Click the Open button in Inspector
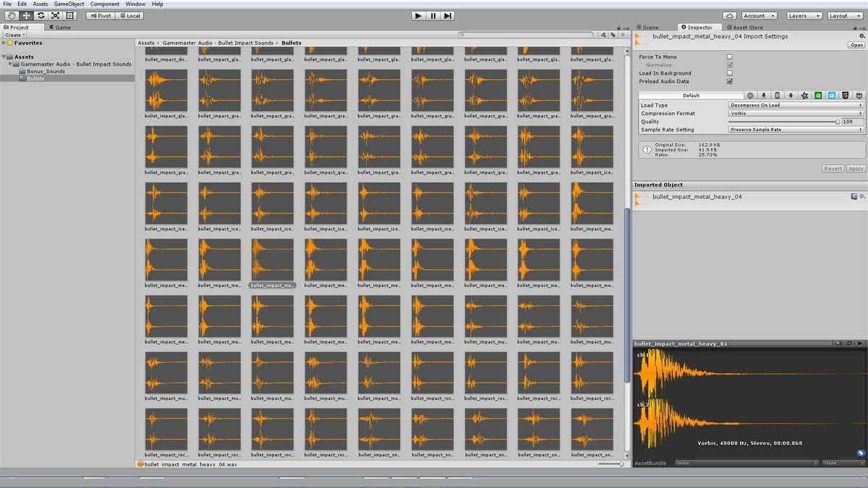Screen dimensions: 868x488 tap(856, 45)
